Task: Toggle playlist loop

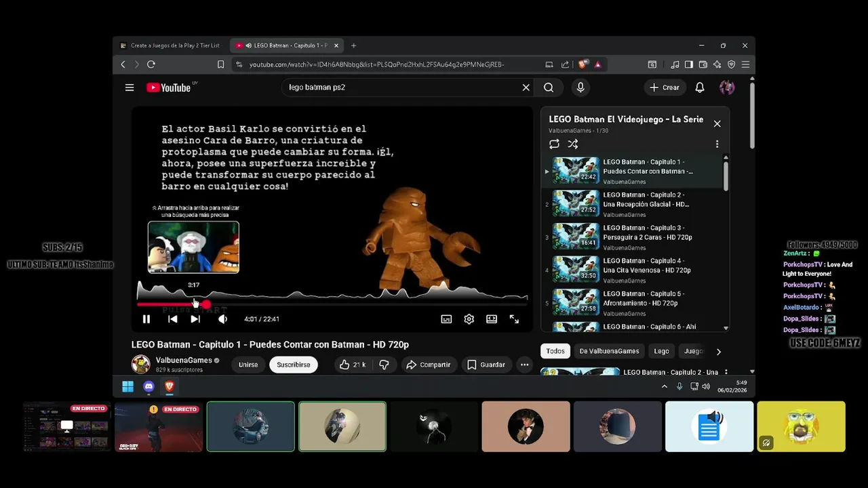Action: tap(554, 144)
